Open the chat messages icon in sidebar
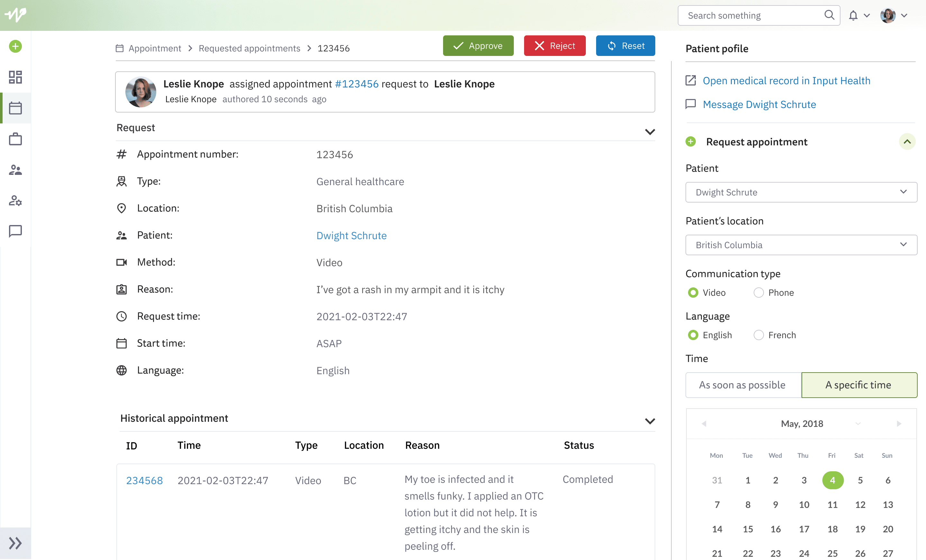 point(15,231)
